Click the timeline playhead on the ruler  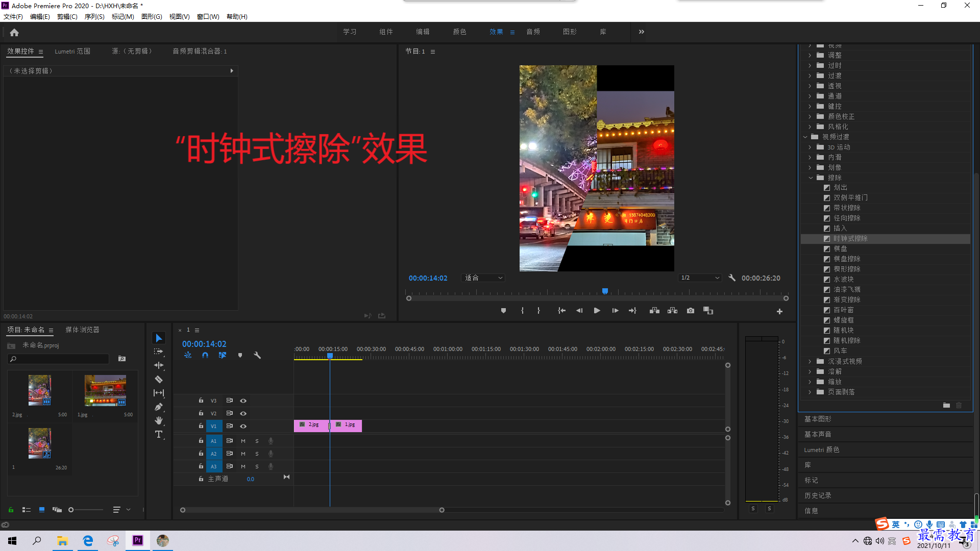click(x=330, y=356)
